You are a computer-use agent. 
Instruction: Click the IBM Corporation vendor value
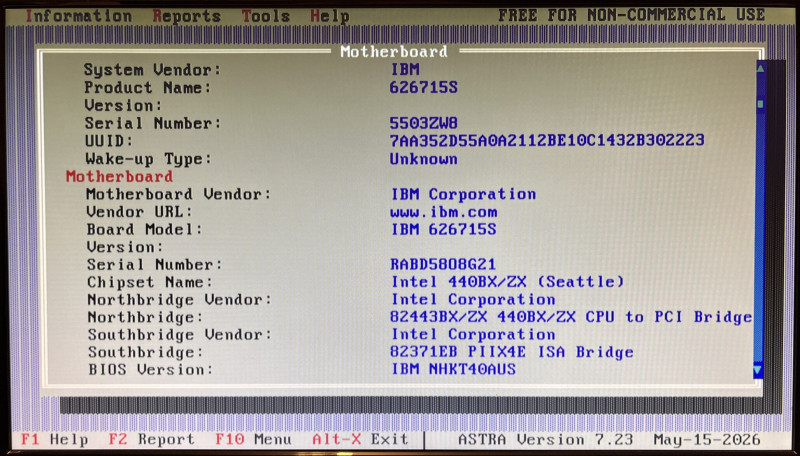pyautogui.click(x=463, y=194)
